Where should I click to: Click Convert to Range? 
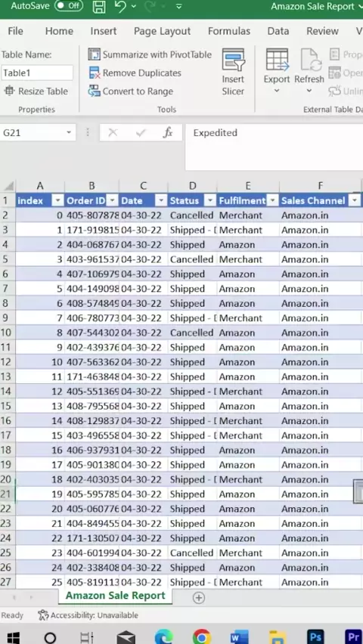coord(131,91)
